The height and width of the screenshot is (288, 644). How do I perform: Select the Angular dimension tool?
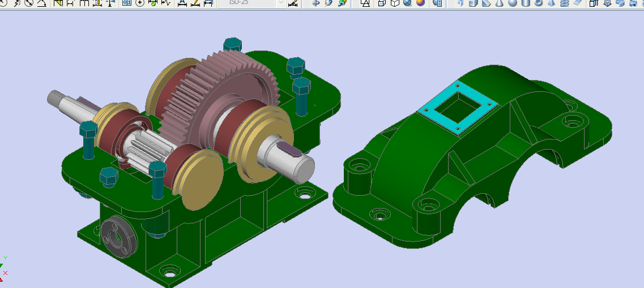(41, 2)
